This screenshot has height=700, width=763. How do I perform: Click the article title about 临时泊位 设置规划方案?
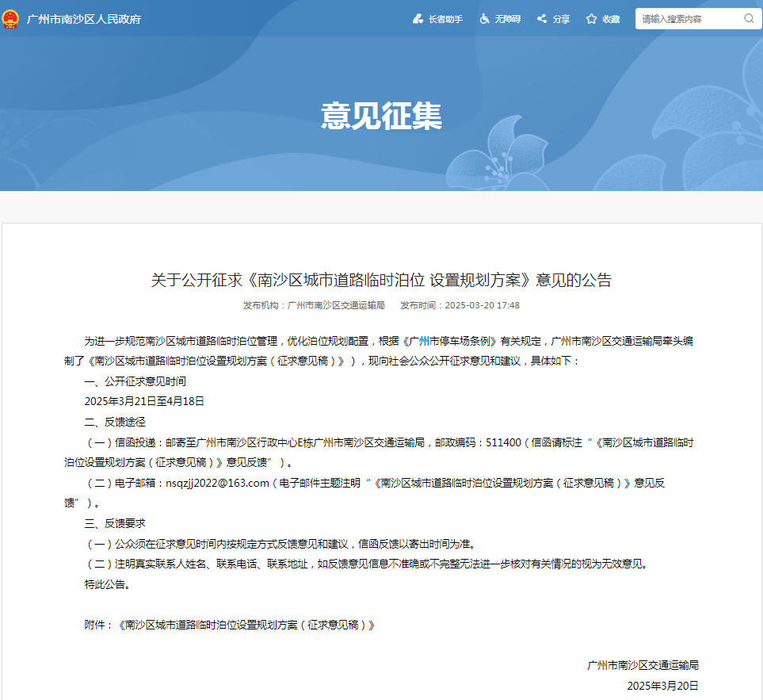(381, 280)
